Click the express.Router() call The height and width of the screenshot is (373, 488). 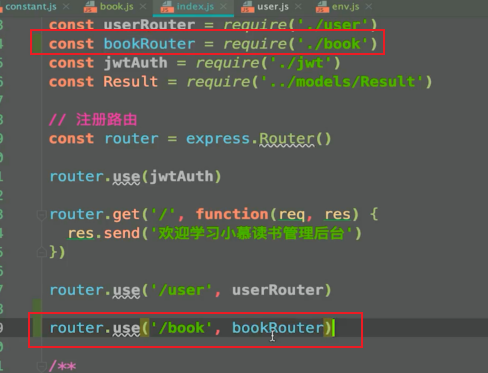click(259, 139)
